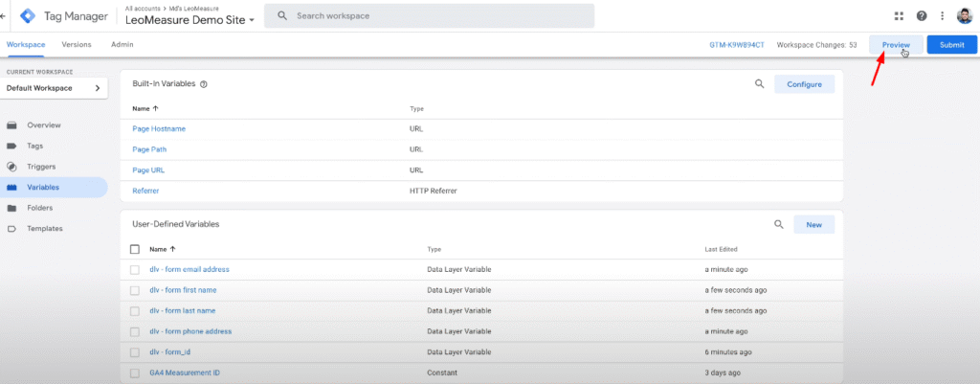
Task: Switch to the Versions tab
Action: [x=77, y=44]
